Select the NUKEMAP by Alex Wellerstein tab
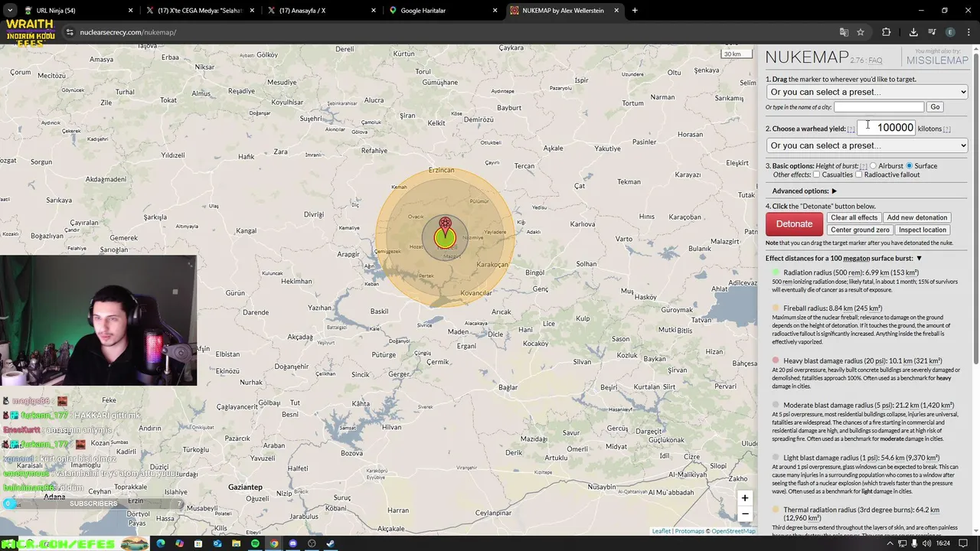Image resolution: width=980 pixels, height=551 pixels. point(564,11)
